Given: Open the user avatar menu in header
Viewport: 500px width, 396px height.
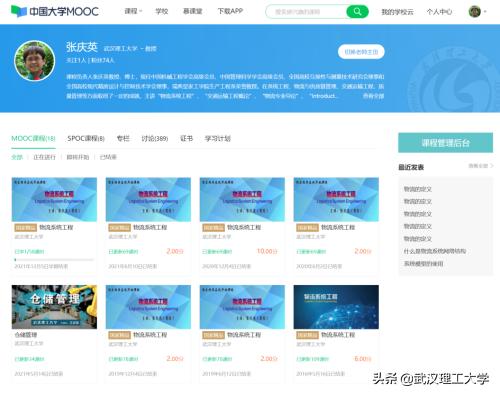Looking at the screenshot, I should [x=475, y=12].
